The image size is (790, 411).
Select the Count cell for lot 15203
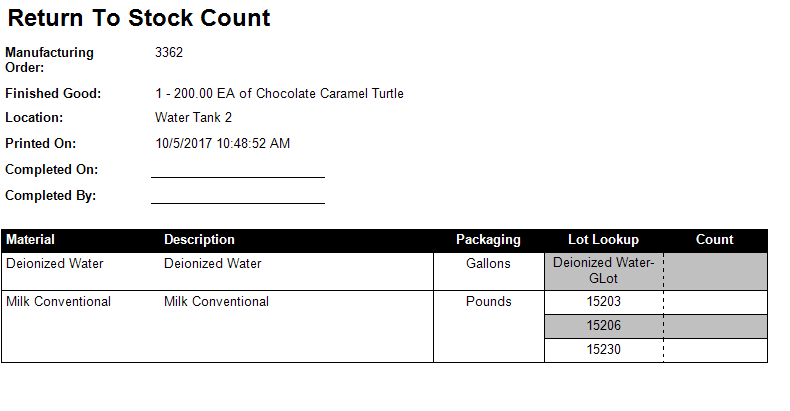point(715,302)
